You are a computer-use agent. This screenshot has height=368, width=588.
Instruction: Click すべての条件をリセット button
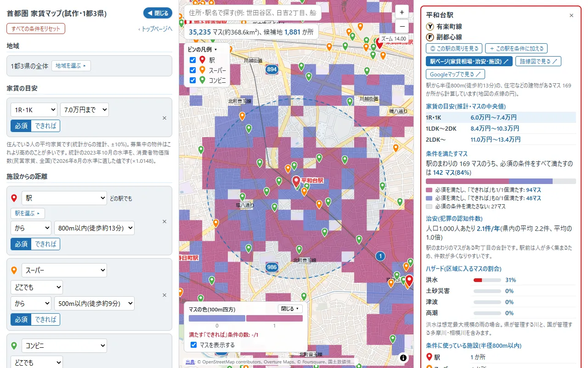(x=36, y=29)
